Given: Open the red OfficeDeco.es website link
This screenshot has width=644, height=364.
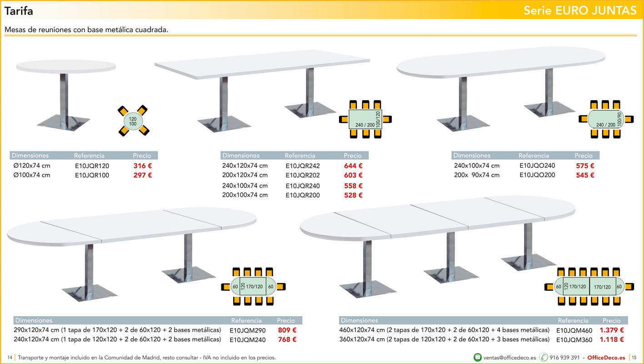Looking at the screenshot, I should 606,358.
